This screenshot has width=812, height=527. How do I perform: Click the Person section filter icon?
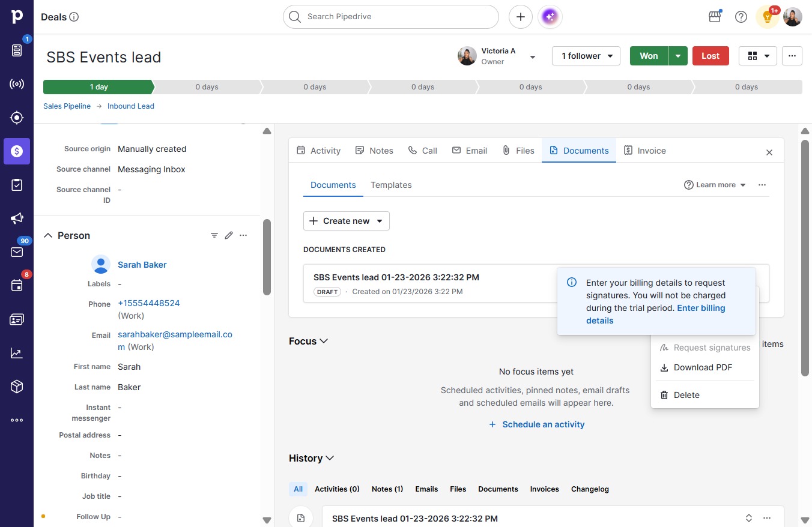coord(214,235)
